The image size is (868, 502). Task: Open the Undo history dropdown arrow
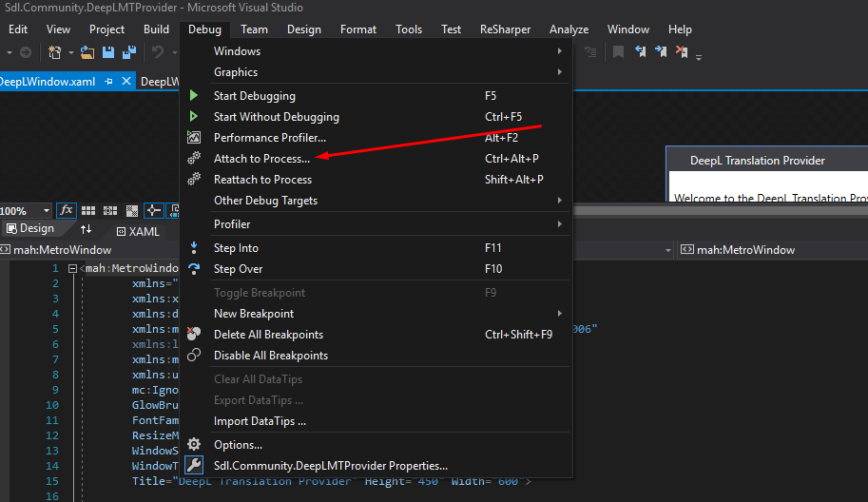(174, 53)
